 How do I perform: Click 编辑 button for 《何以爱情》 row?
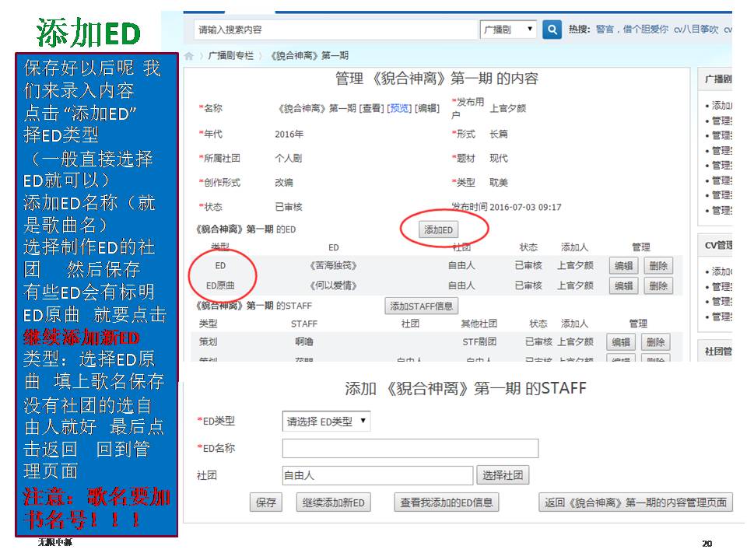[623, 285]
